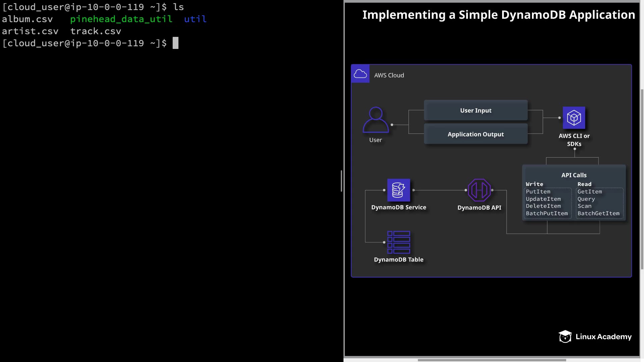Click the DynamoDB Service icon

(x=398, y=190)
